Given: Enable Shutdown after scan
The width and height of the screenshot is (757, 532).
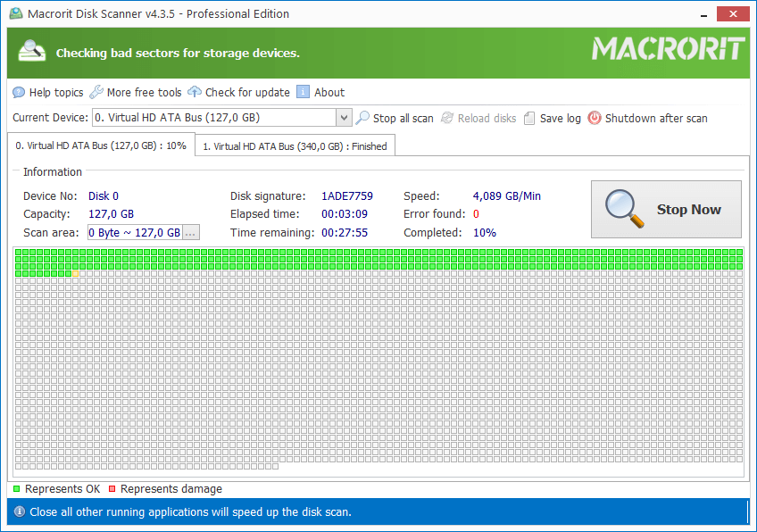Looking at the screenshot, I should click(647, 119).
